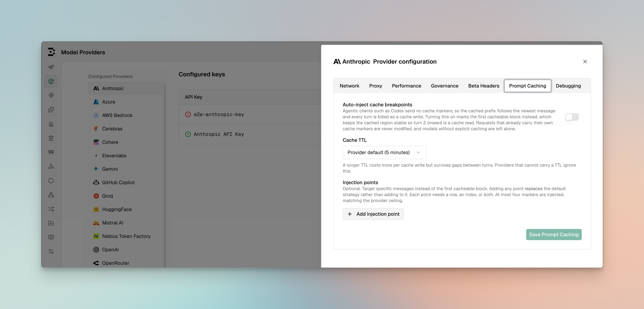The width and height of the screenshot is (644, 309).
Task: Open the webhook sidebar icon
Action: pos(51,166)
